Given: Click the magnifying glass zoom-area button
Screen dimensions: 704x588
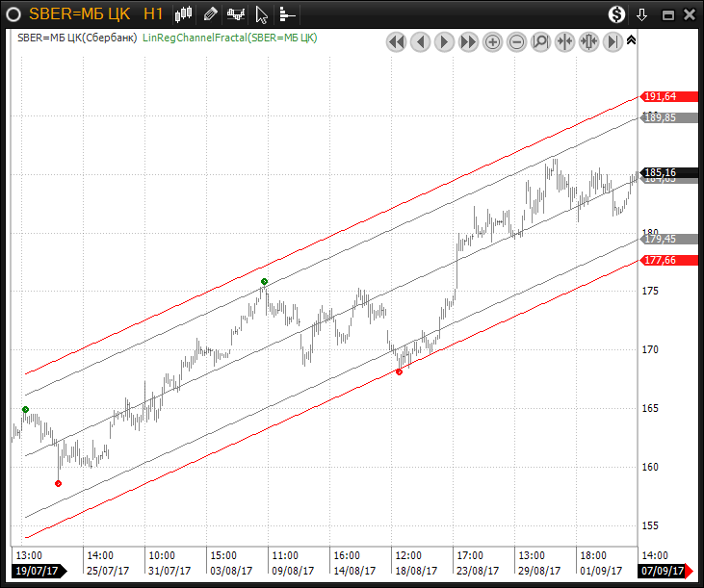Looking at the screenshot, I should 540,41.
